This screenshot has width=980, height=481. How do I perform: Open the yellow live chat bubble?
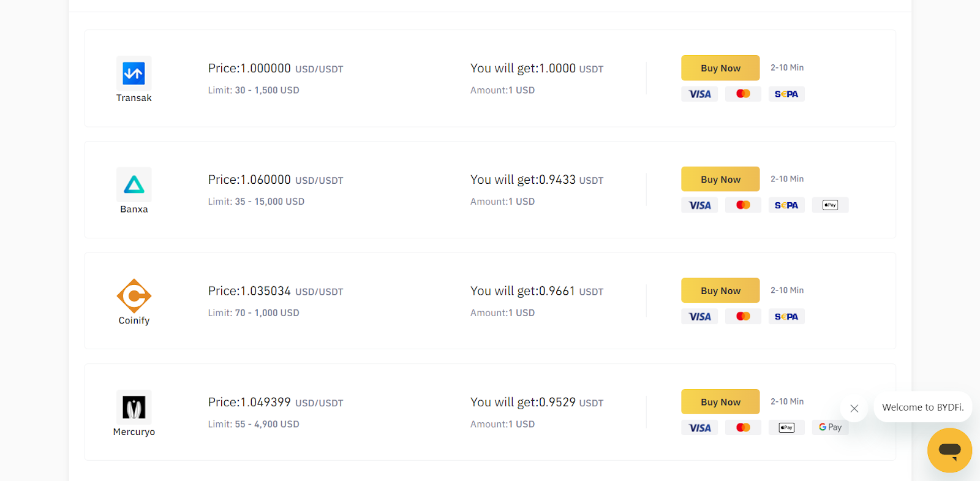point(949,450)
